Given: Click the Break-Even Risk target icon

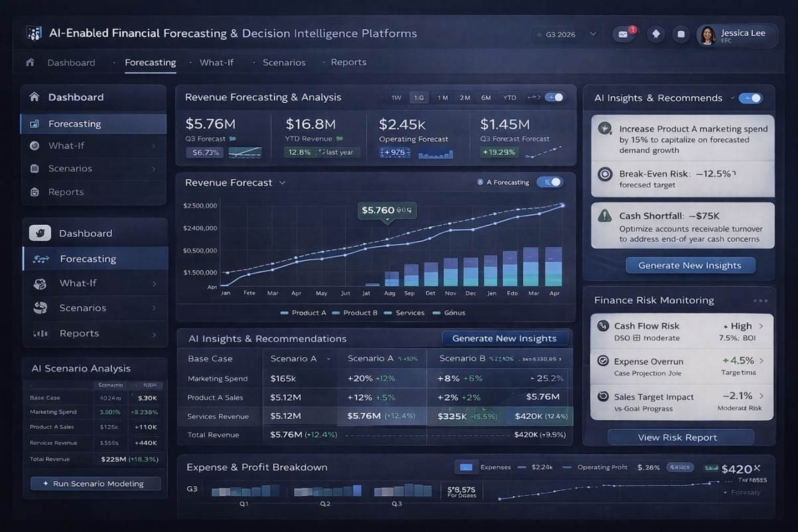Looking at the screenshot, I should 604,174.
